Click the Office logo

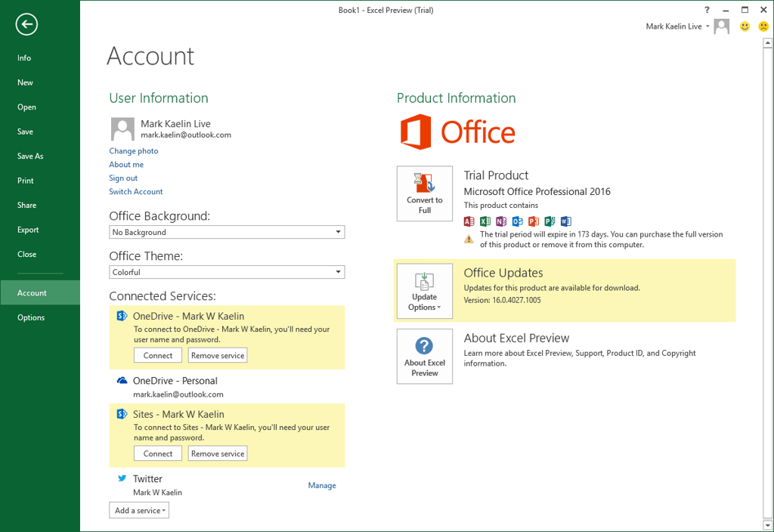tap(457, 132)
